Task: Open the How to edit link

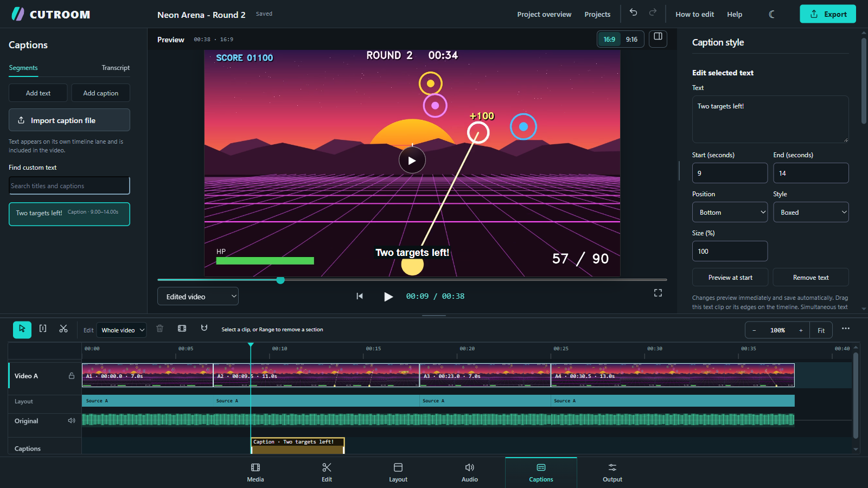Action: (694, 14)
